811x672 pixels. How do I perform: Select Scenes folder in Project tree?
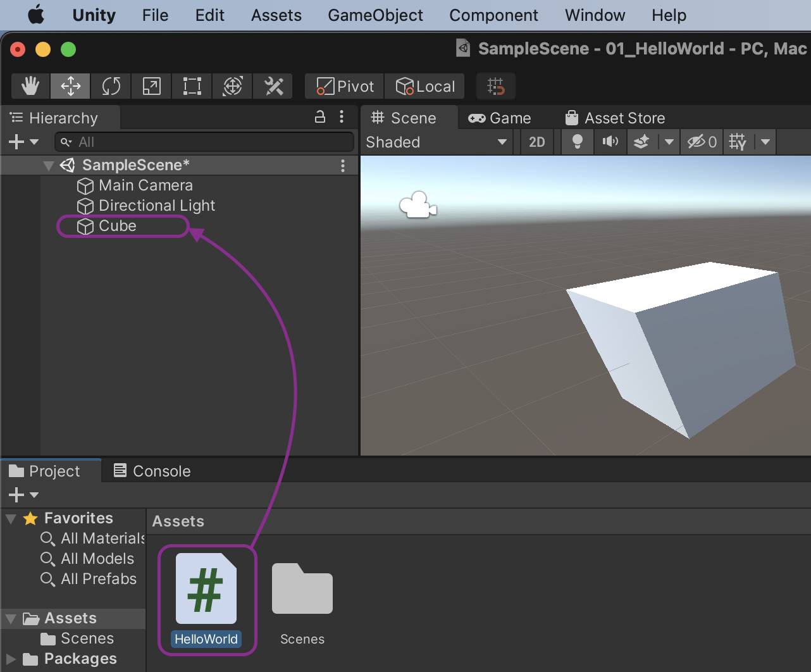coord(77,638)
